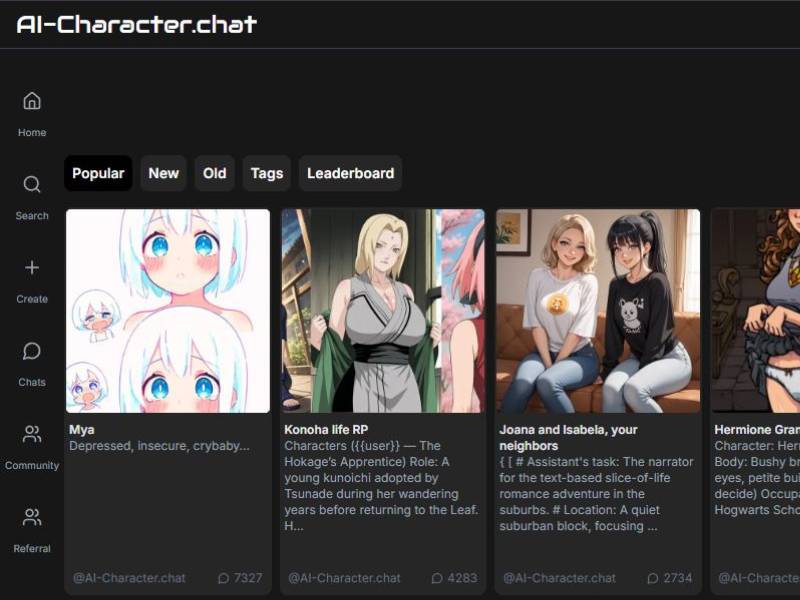800x600 pixels.
Task: Click the AI-Character.chat site logo
Action: click(x=137, y=24)
